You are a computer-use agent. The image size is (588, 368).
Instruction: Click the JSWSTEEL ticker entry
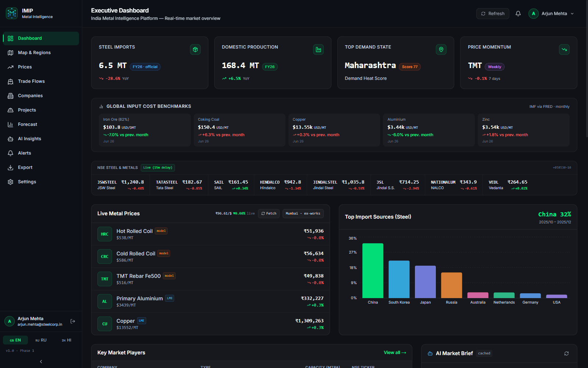click(121, 185)
